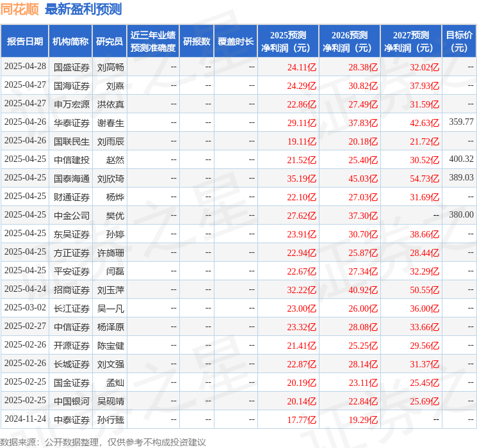477x448 pixels.
Task: Click target price 389.03
Action: [461, 178]
